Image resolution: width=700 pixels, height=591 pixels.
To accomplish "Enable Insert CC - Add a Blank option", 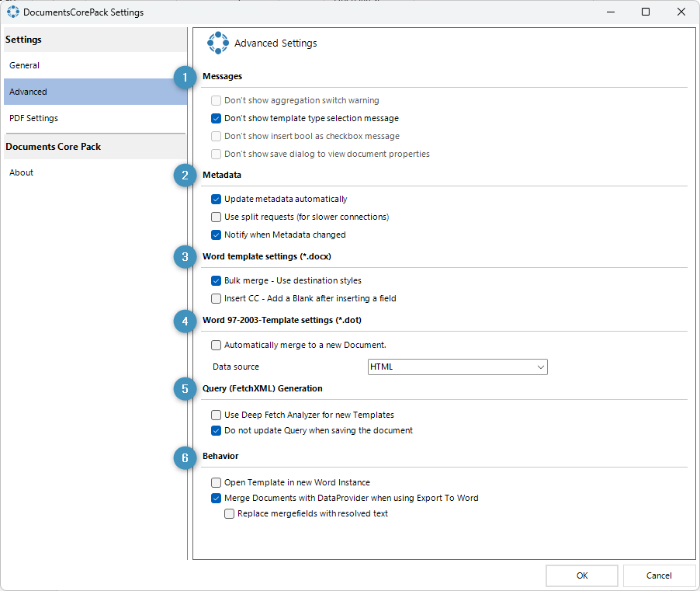I will coord(216,298).
